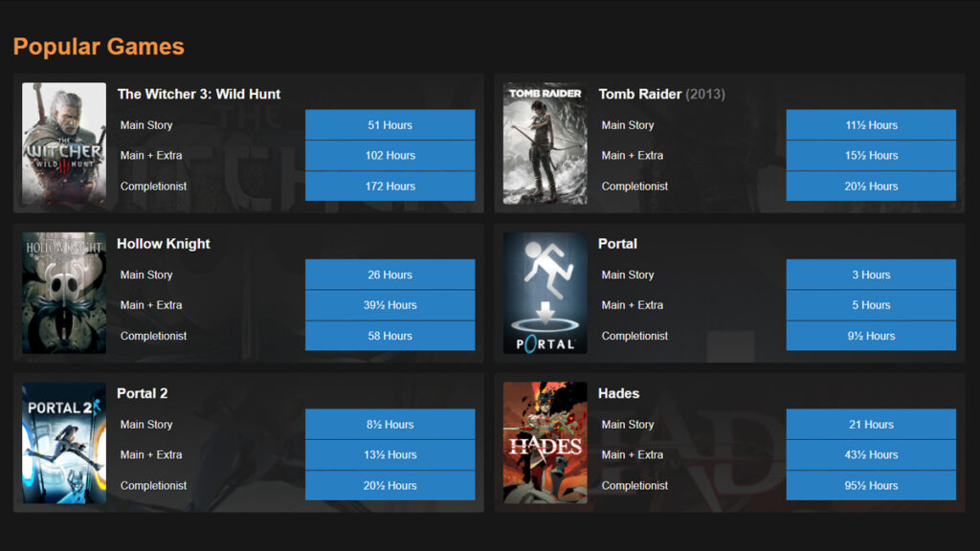
Task: Open the Hades game title link
Action: click(619, 393)
